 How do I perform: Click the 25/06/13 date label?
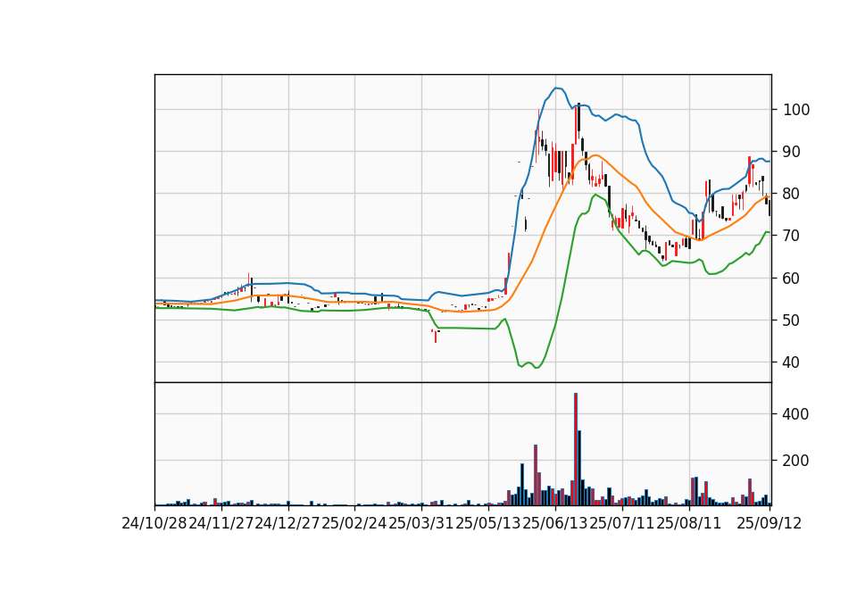click(x=554, y=524)
